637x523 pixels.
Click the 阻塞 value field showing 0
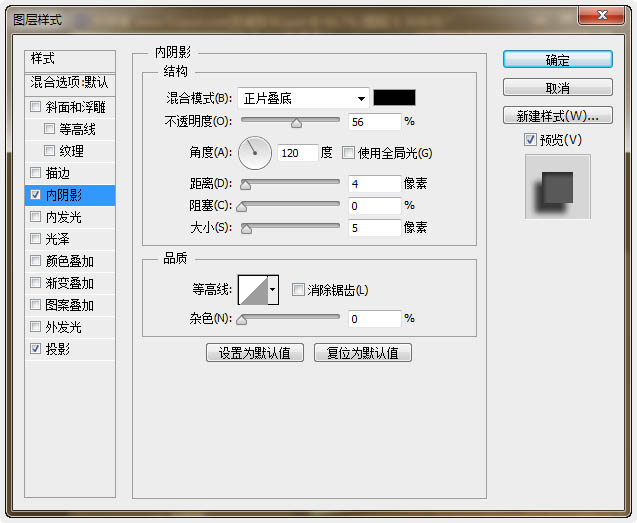coord(375,206)
